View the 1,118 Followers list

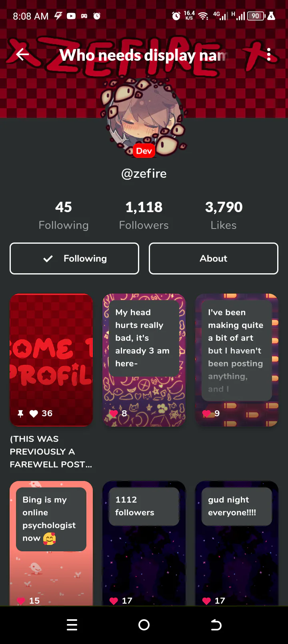click(x=144, y=215)
